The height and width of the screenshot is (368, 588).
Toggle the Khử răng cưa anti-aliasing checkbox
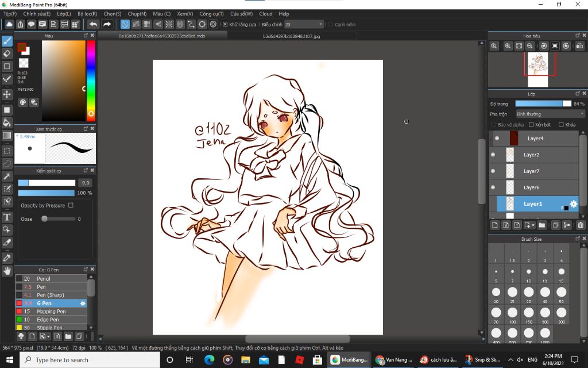click(x=225, y=24)
